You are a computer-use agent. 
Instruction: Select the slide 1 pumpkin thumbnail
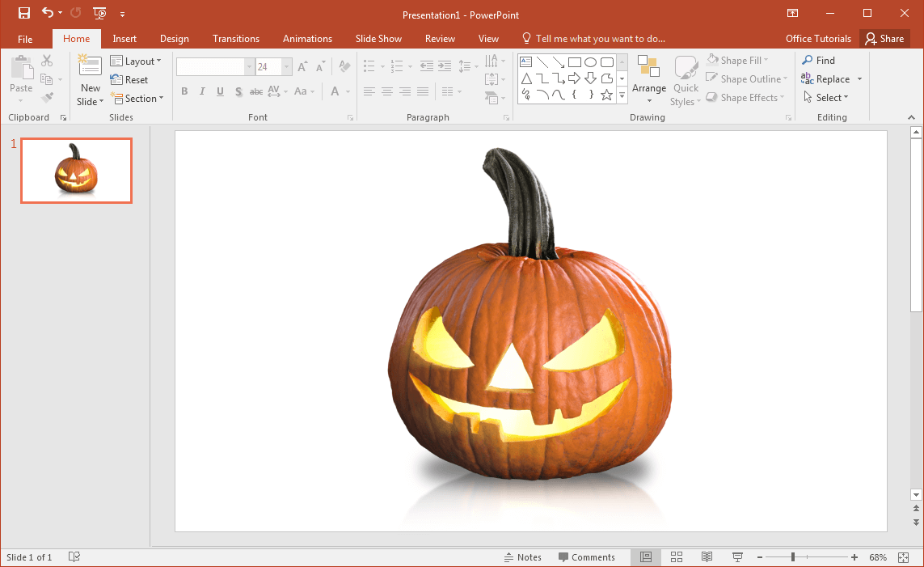(76, 171)
